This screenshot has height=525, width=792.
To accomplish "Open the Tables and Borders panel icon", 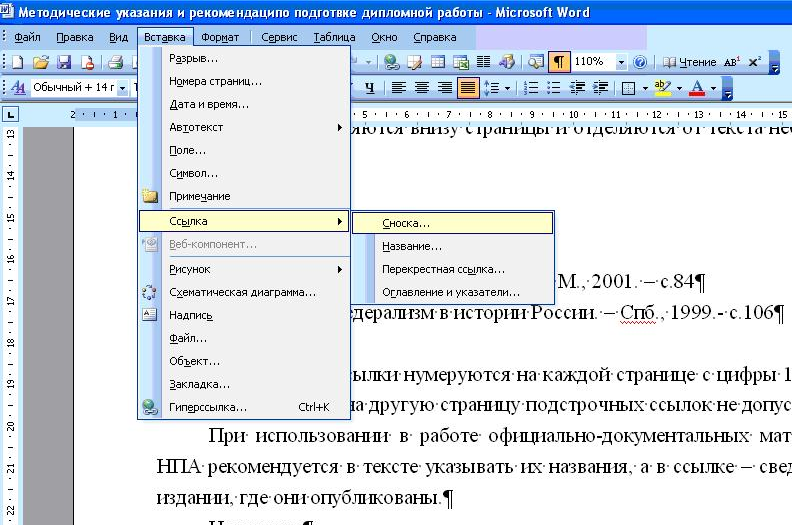I will [415, 62].
